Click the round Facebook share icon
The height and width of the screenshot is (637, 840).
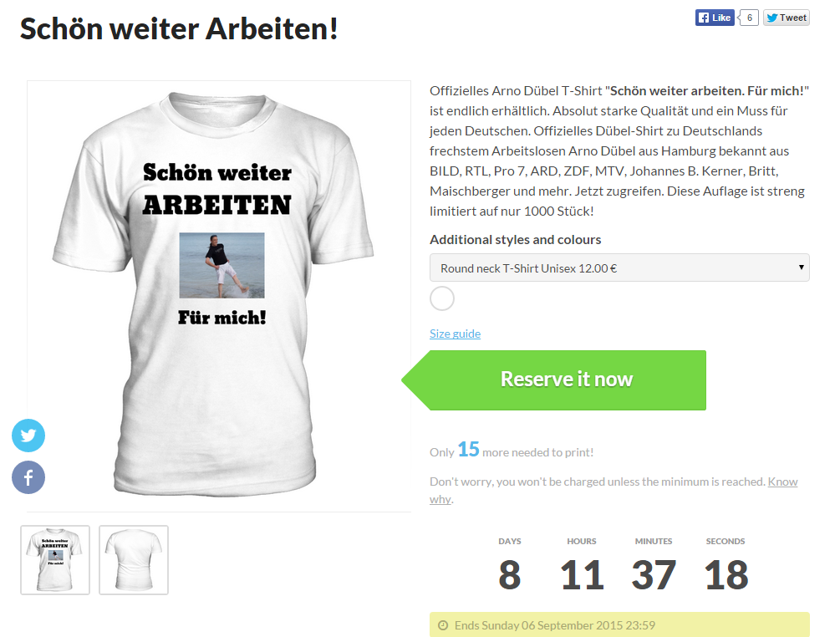[28, 477]
